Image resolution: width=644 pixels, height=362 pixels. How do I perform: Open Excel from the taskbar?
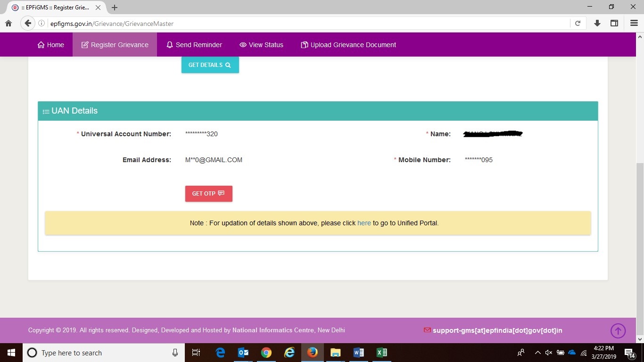pos(381,353)
